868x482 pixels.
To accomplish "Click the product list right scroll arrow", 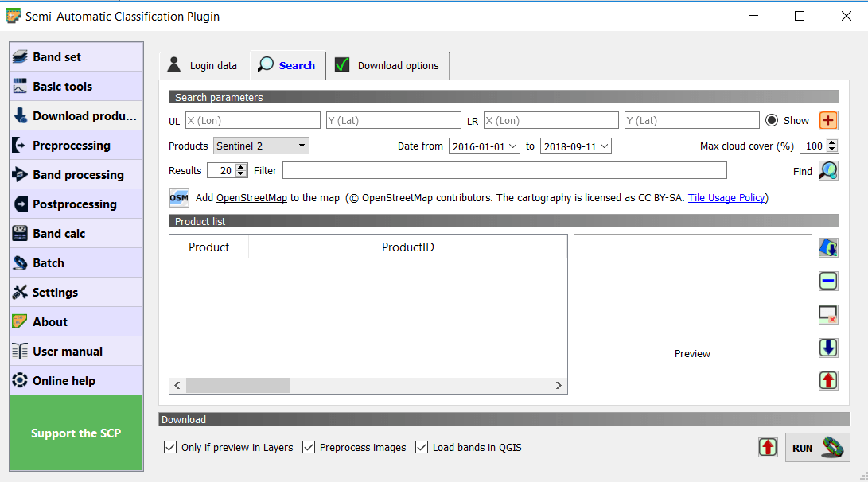I will 559,385.
